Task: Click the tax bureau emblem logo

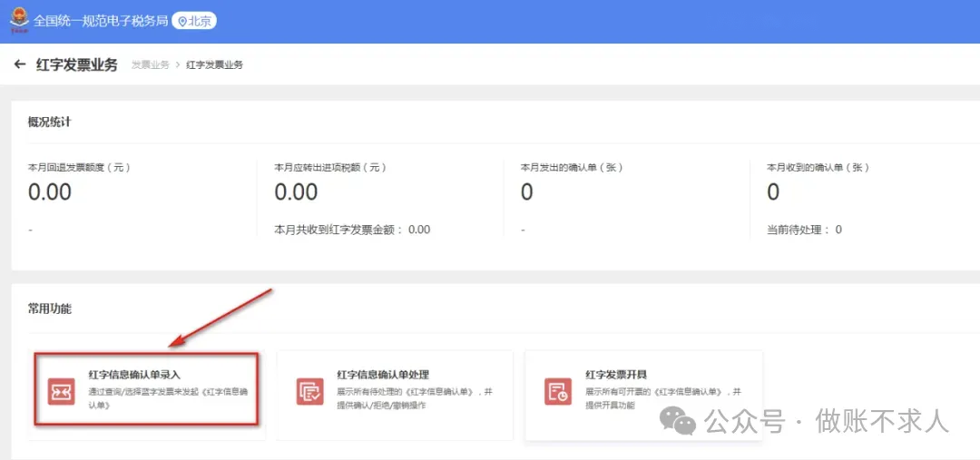Action: (19, 20)
